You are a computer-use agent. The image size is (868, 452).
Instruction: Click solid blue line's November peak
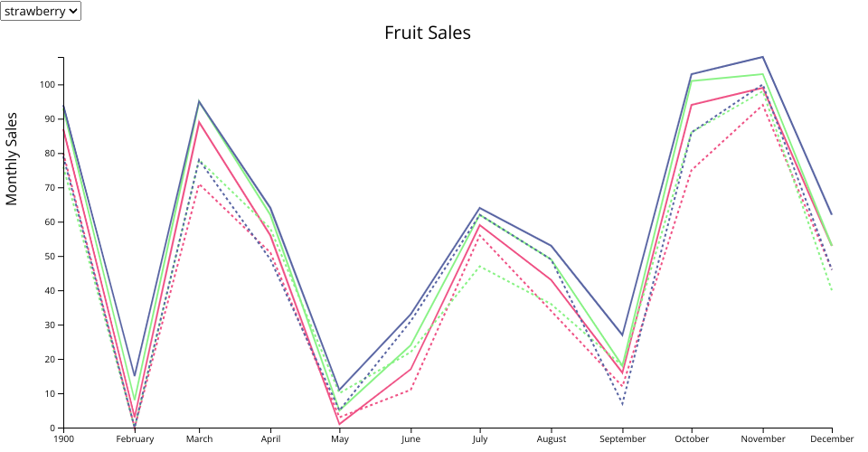pos(762,57)
